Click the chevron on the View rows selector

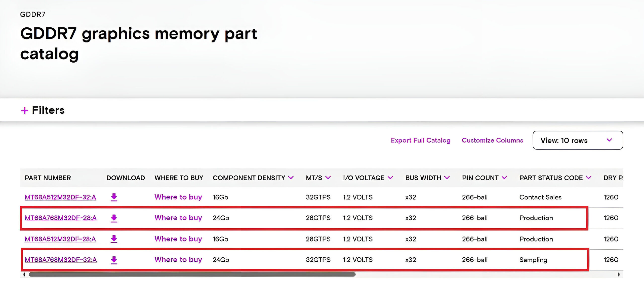[x=609, y=140]
